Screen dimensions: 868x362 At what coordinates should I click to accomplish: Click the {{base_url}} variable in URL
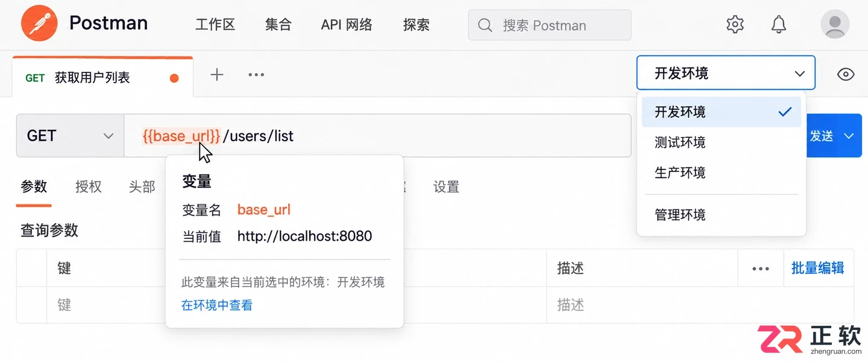(x=181, y=136)
